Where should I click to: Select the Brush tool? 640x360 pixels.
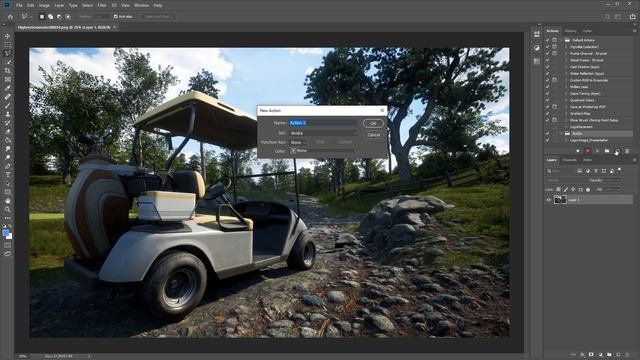click(x=7, y=105)
